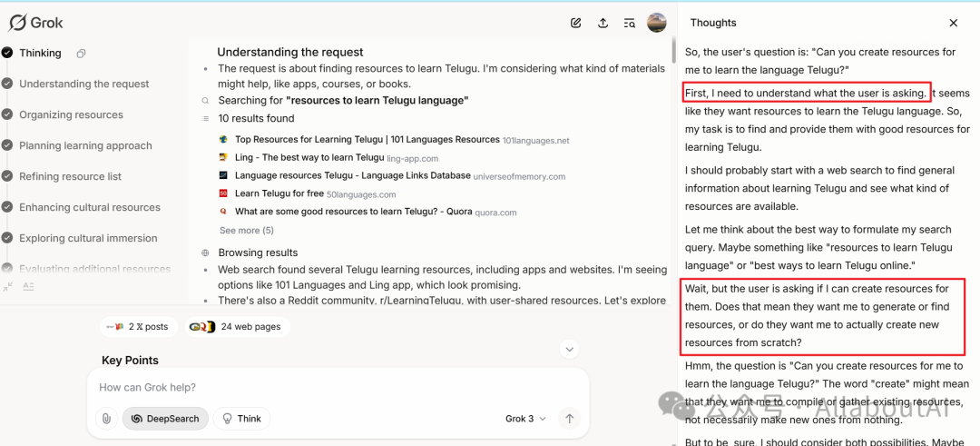The width and height of the screenshot is (980, 446).
Task: Click the share upload icon
Action: [603, 24]
